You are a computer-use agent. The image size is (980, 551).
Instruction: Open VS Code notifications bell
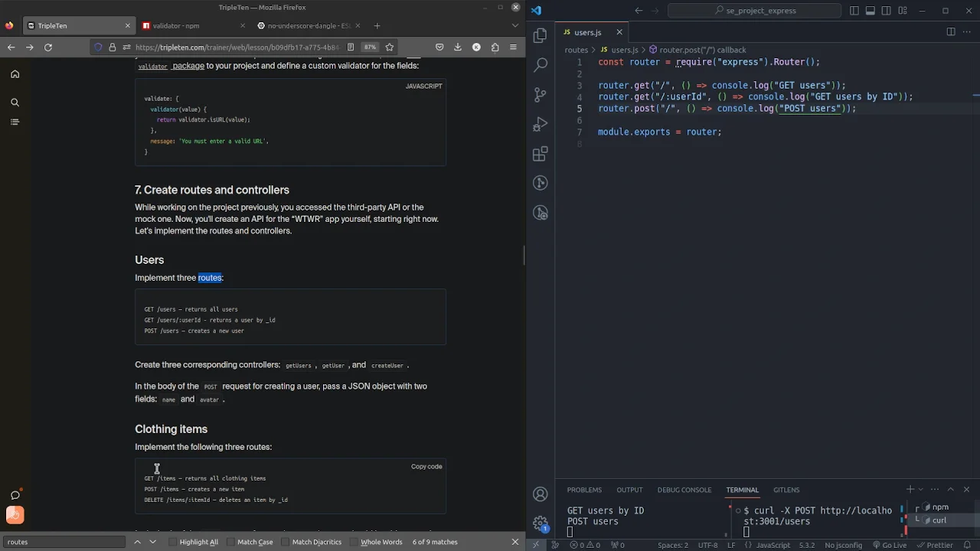tap(968, 545)
